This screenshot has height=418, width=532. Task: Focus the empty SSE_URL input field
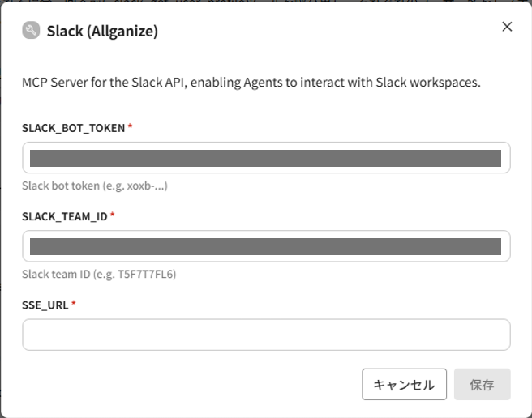pyautogui.click(x=266, y=335)
